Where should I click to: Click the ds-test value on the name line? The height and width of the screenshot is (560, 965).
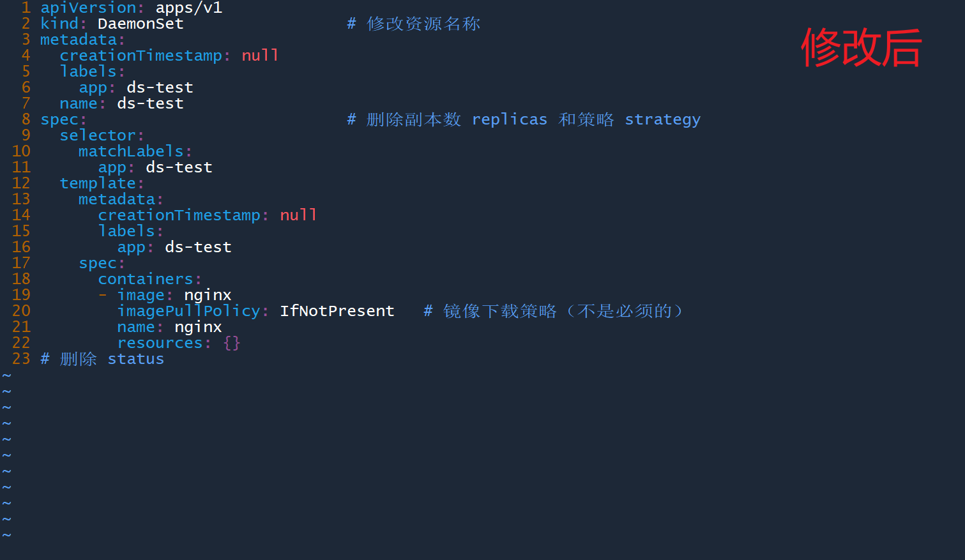150,103
